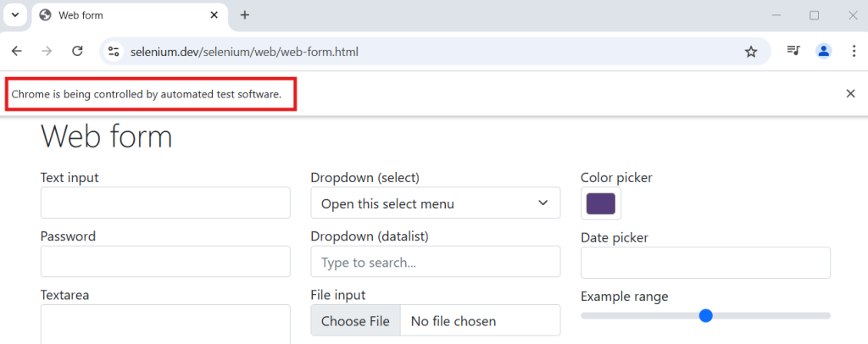
Task: Close the 'Web form' tab
Action: [x=214, y=15]
